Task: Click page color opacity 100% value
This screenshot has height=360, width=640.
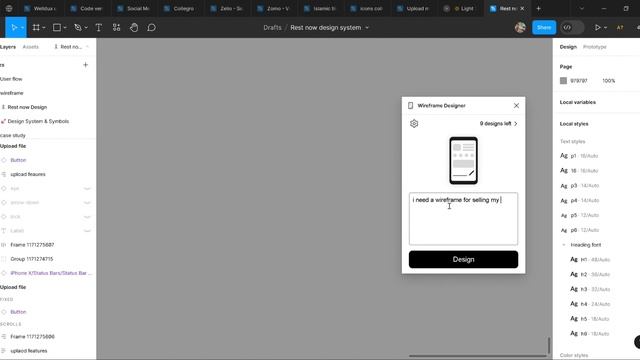Action: (x=609, y=81)
